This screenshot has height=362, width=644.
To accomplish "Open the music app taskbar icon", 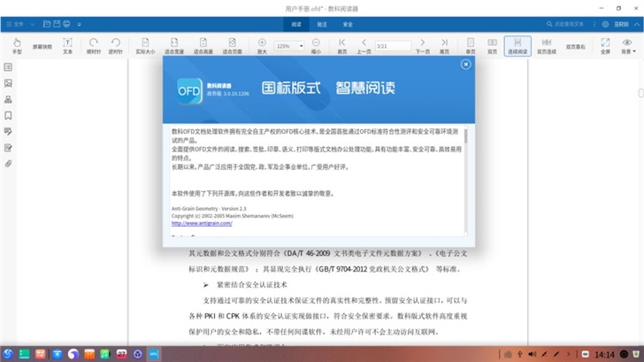I will 105,354.
